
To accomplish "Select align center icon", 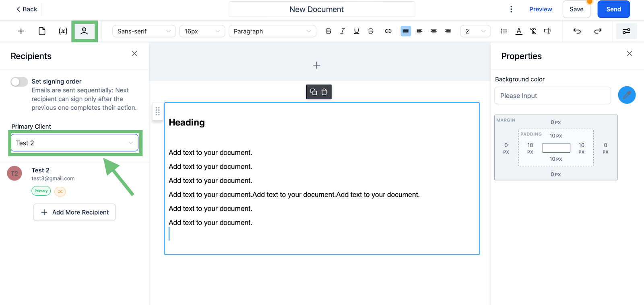I will tap(433, 31).
